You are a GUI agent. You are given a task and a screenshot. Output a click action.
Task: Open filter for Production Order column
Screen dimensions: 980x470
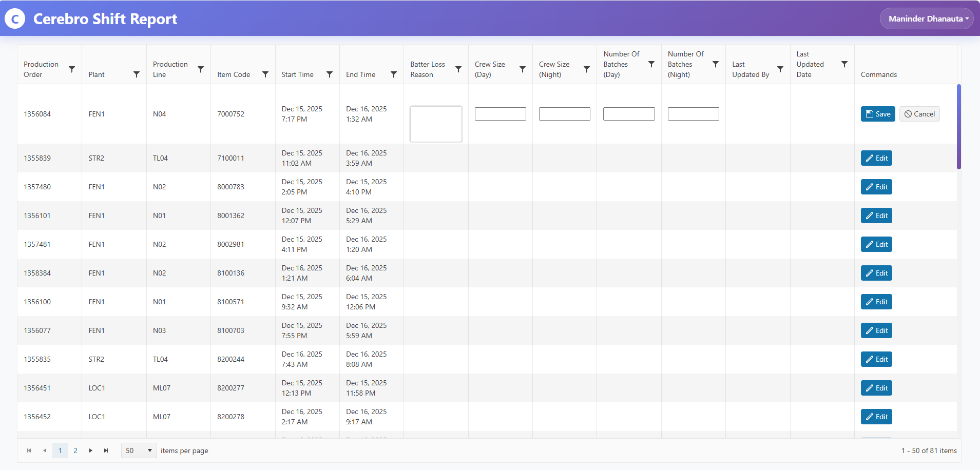pos(72,69)
